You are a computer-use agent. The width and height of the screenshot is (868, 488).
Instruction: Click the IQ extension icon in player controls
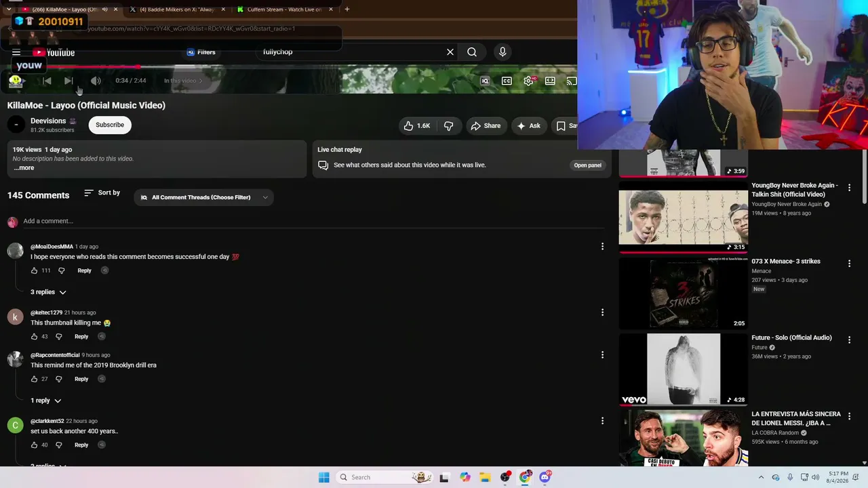485,81
